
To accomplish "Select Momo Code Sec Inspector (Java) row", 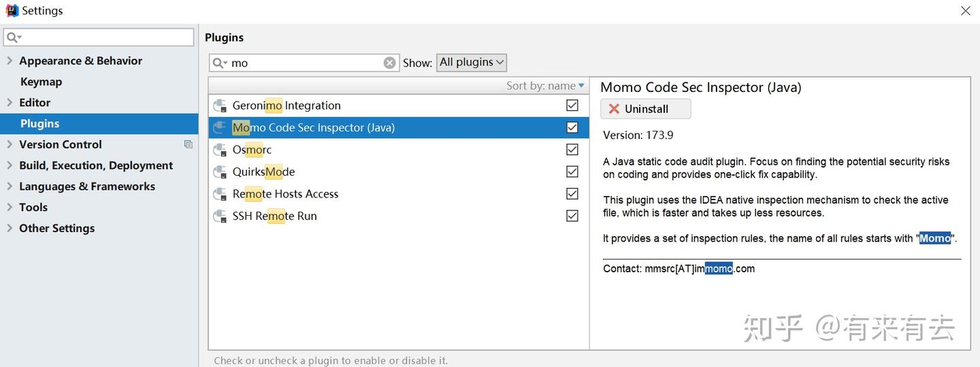I will click(x=399, y=127).
